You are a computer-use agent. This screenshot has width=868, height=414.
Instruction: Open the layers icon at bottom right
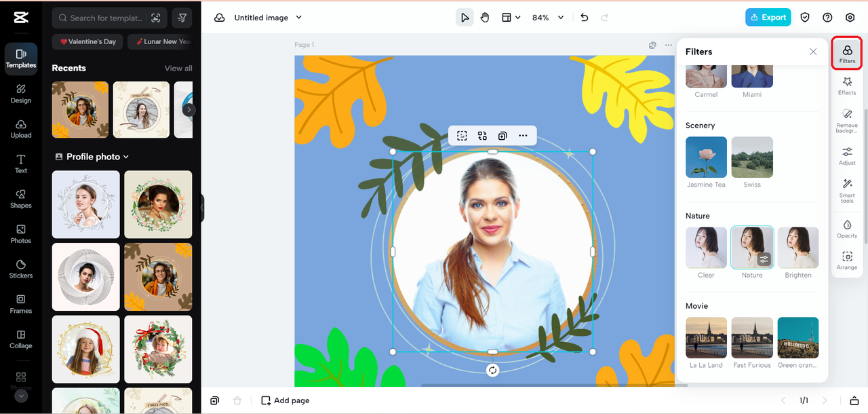coord(854,400)
